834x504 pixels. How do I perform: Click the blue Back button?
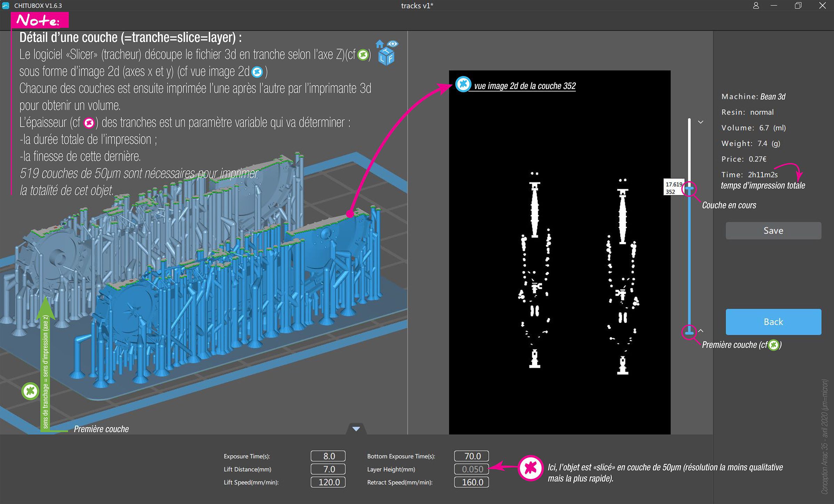(773, 322)
